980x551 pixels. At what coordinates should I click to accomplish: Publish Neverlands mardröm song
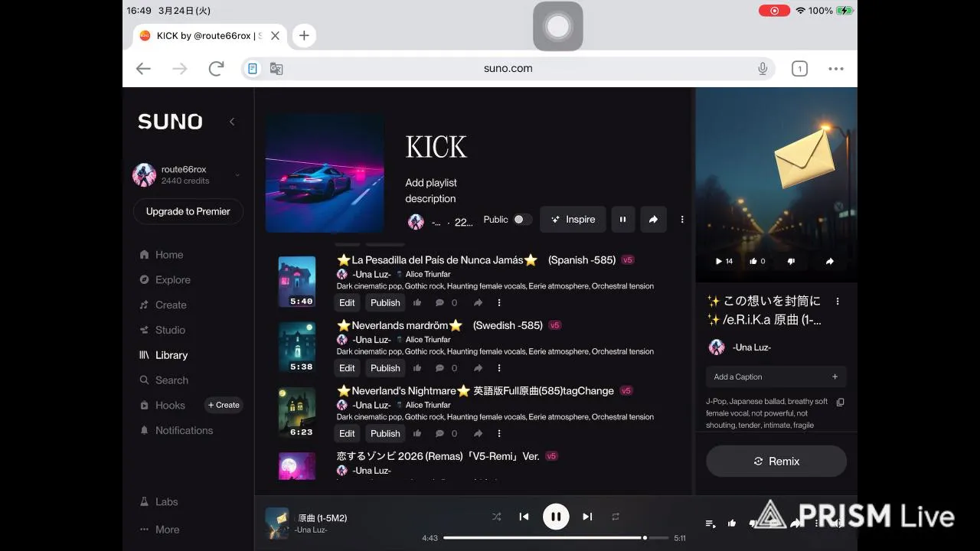(385, 368)
